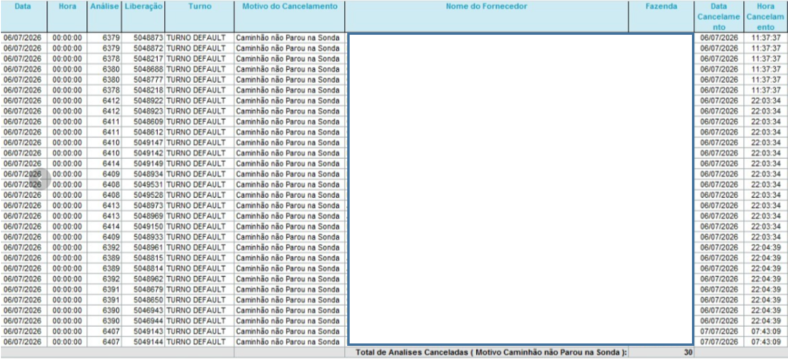Select the Liberação cell 5049143

click(143, 331)
